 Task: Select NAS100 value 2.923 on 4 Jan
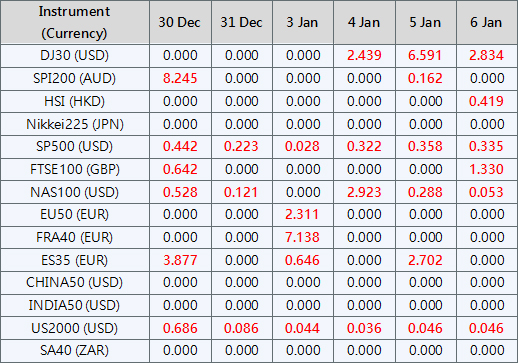pyautogui.click(x=364, y=192)
